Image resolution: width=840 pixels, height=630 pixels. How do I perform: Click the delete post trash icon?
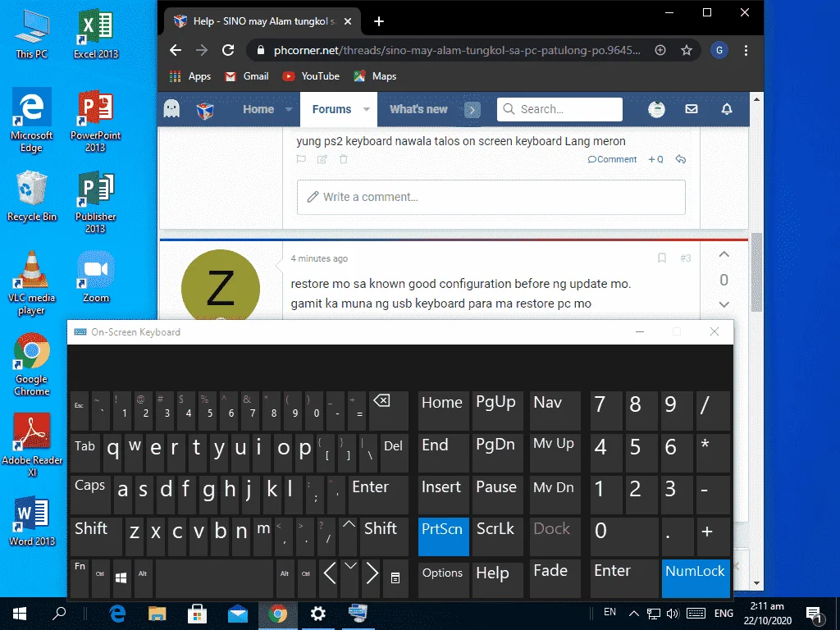(x=344, y=159)
